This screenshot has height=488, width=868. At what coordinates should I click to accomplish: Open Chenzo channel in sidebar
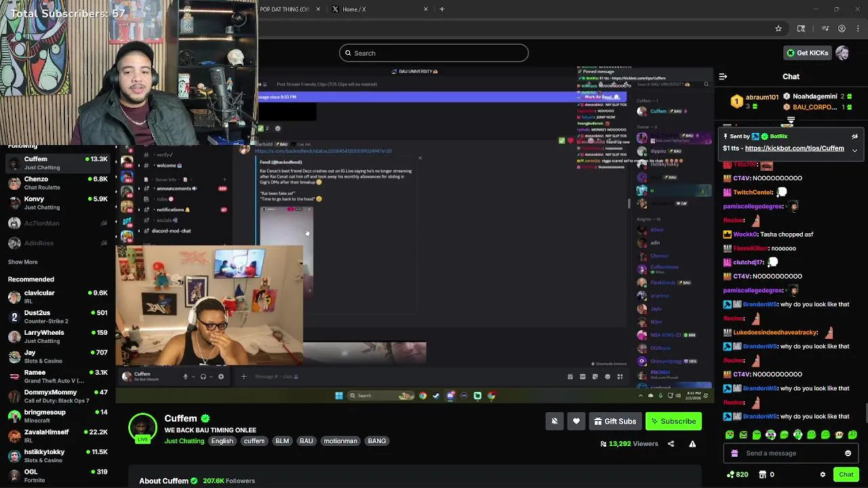pos(58,183)
